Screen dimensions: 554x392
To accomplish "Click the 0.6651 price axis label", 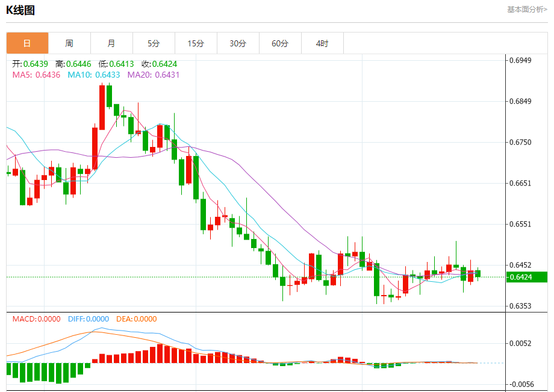I will pyautogui.click(x=520, y=183).
